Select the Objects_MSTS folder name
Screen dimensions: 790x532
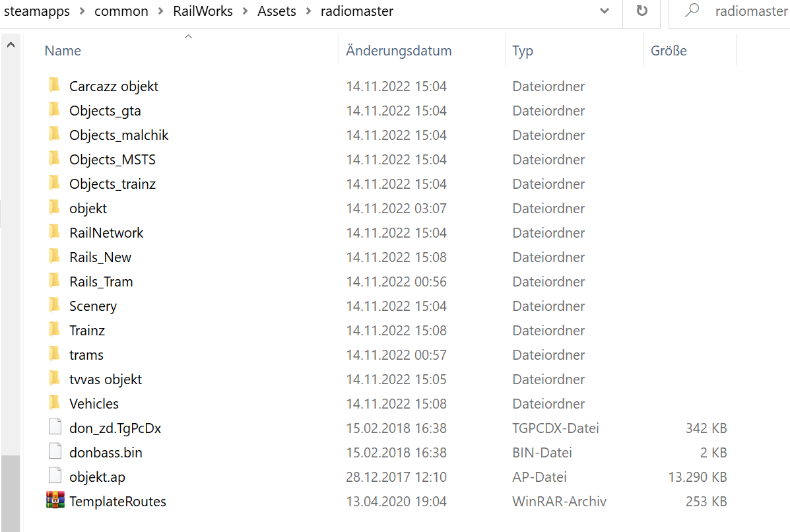112,159
